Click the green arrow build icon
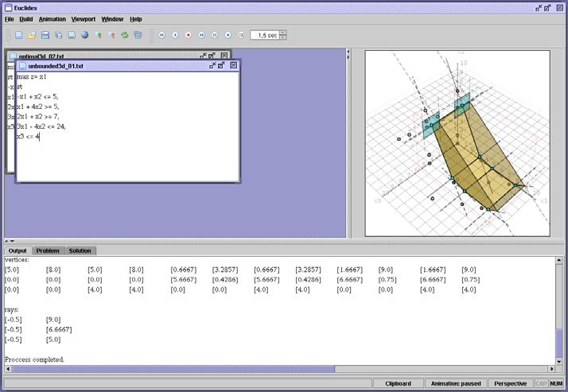Screen dimensions: 568x392 [x=98, y=35]
